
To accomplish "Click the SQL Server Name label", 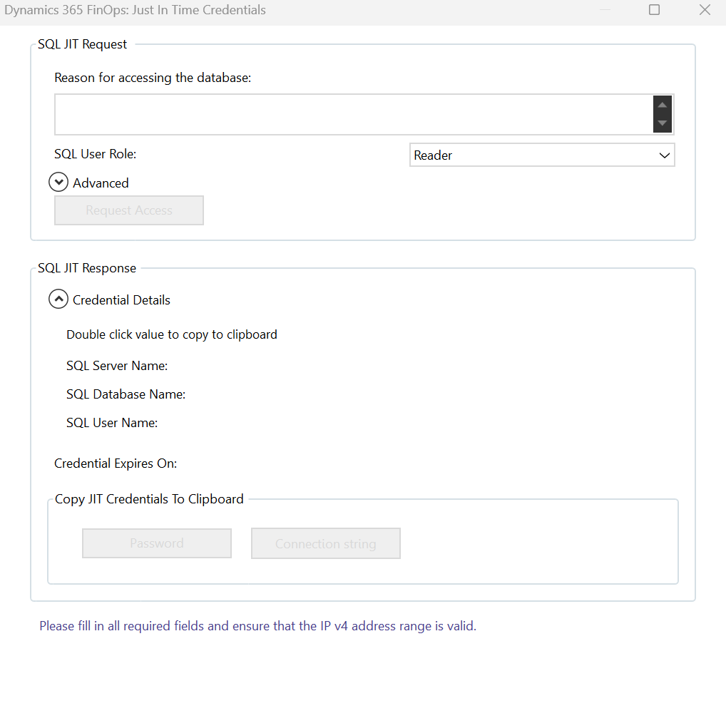I will click(117, 366).
